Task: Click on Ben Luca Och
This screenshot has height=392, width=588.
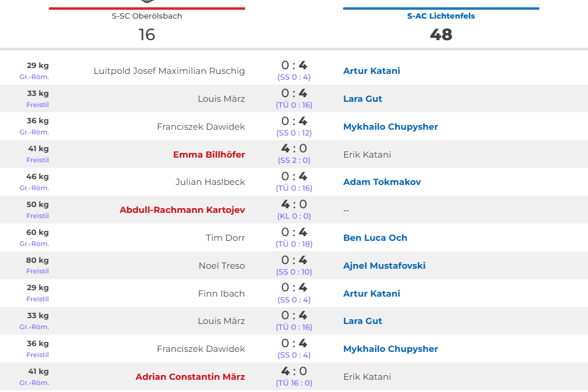Action: tap(375, 238)
